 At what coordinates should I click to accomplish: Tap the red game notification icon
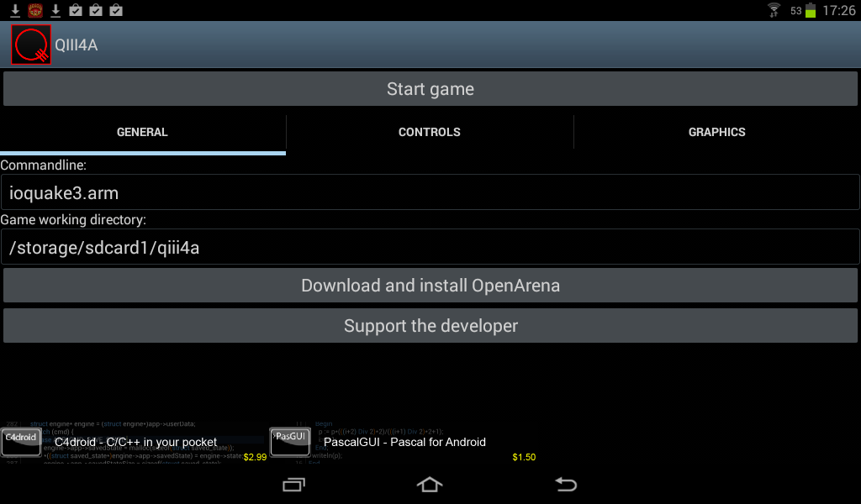(35, 10)
